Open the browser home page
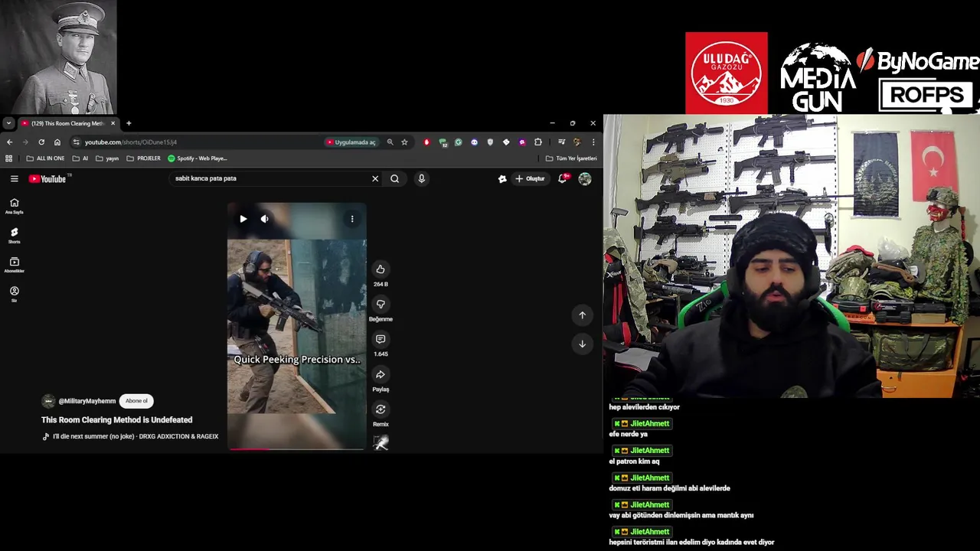Screen dimensions: 980x551 pyautogui.click(x=57, y=142)
